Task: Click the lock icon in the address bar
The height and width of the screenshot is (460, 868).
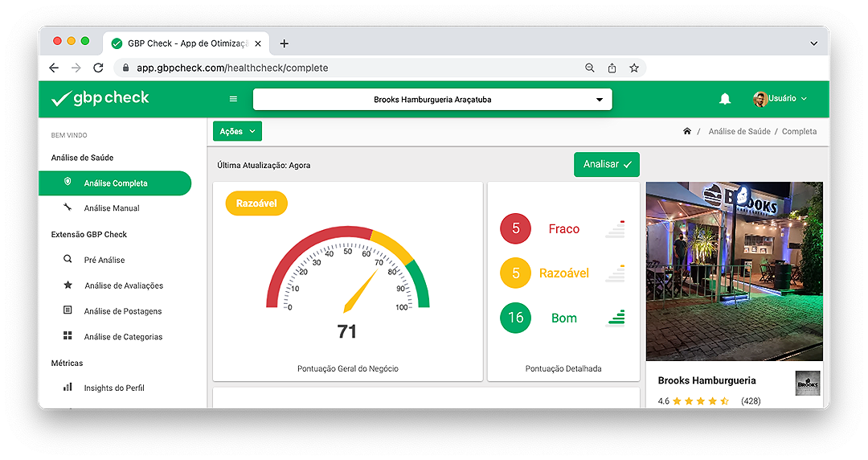Action: (125, 68)
